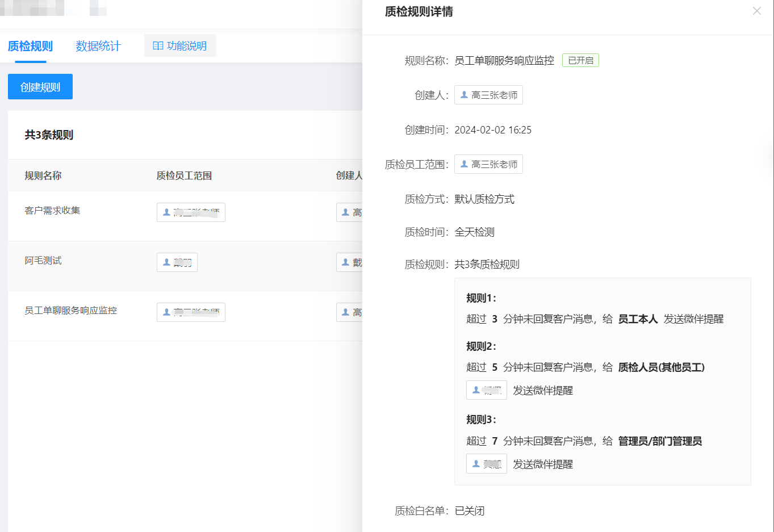Click staff tag in 客户需求收集 row's 质检员工范围
Image resolution: width=774 pixels, height=532 pixels.
pos(191,212)
